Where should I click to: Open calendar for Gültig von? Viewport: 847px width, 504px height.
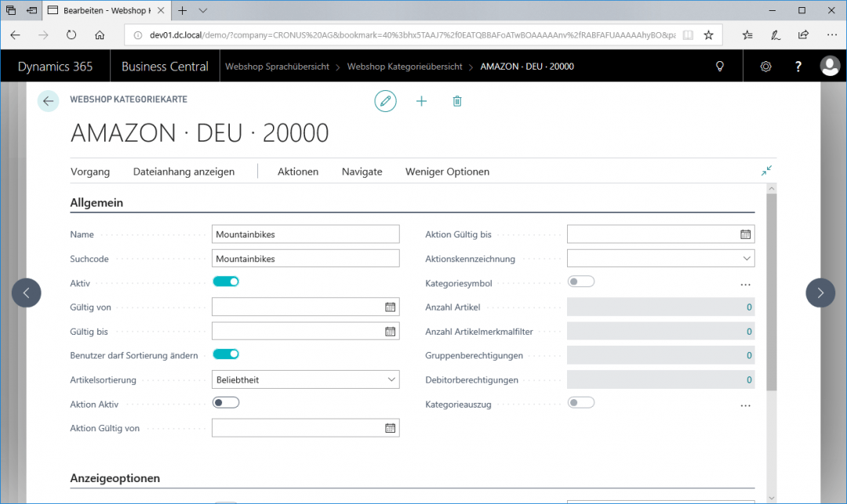coord(390,307)
